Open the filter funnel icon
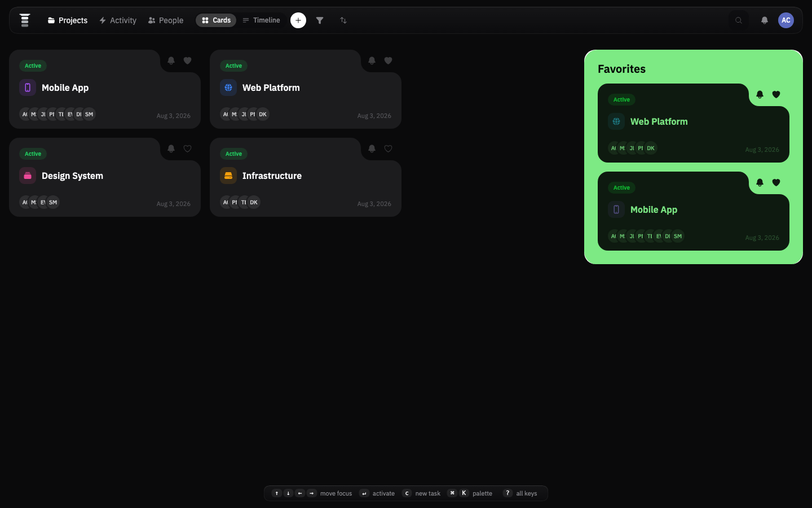This screenshot has width=812, height=508. [x=320, y=20]
